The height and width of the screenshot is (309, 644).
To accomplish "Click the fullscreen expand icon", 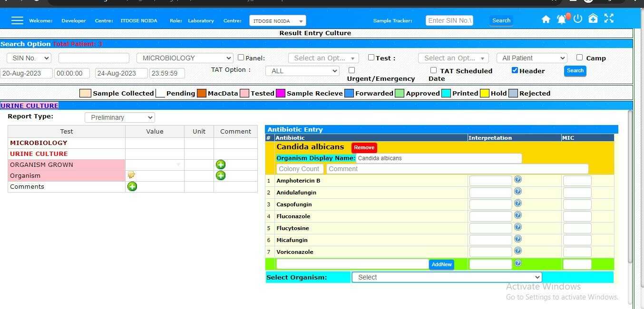I will pyautogui.click(x=609, y=19).
